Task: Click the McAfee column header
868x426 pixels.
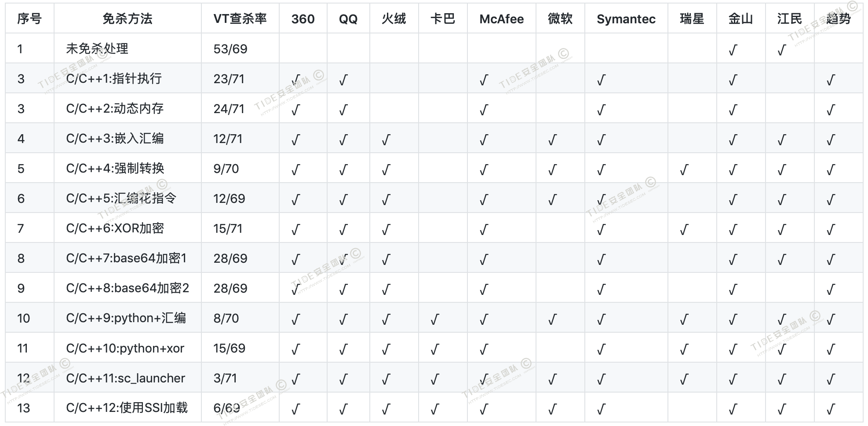Action: 501,19
